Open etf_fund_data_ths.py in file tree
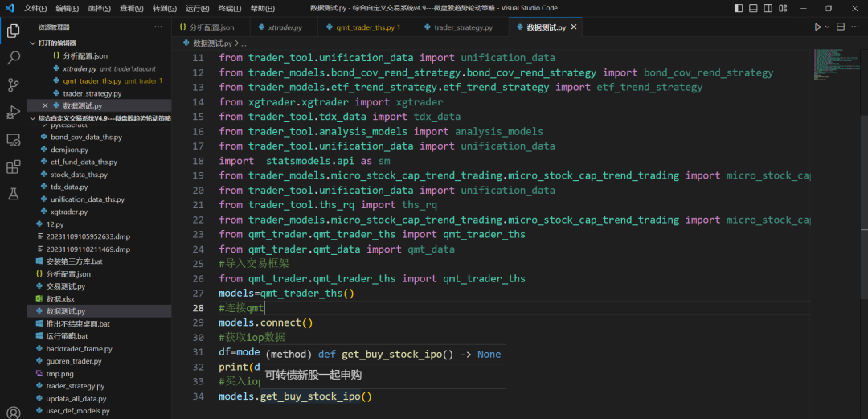Viewport: 868px width, 419px height. (x=99, y=162)
